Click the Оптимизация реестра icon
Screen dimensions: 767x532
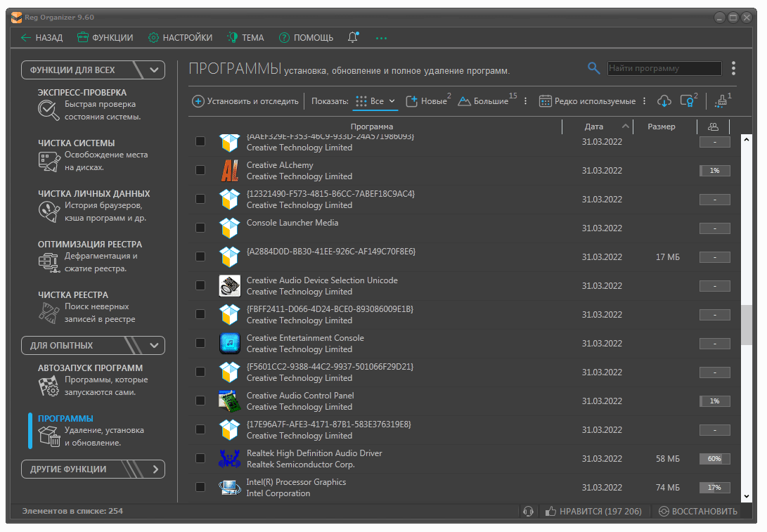[49, 263]
